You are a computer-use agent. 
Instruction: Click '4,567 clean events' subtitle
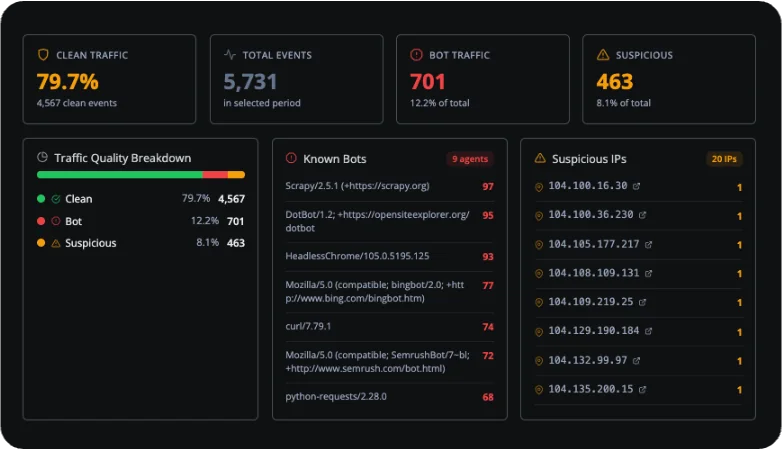point(76,103)
